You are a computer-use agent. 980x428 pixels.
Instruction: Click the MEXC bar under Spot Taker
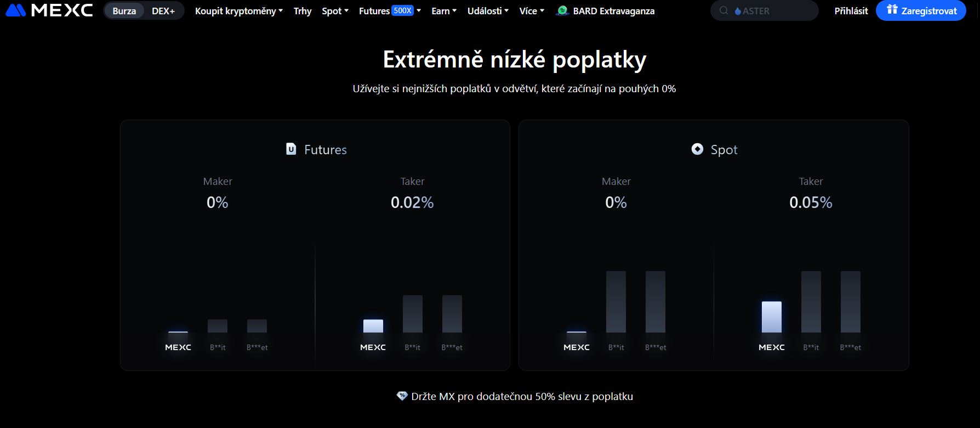pos(772,317)
